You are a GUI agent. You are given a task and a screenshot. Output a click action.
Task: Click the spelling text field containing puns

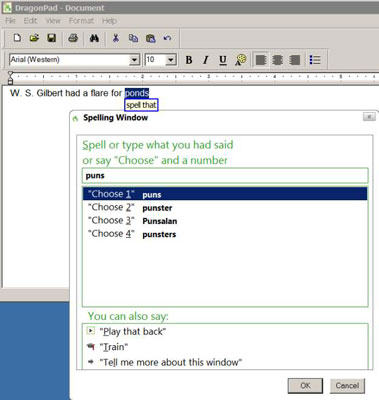pyautogui.click(x=225, y=176)
